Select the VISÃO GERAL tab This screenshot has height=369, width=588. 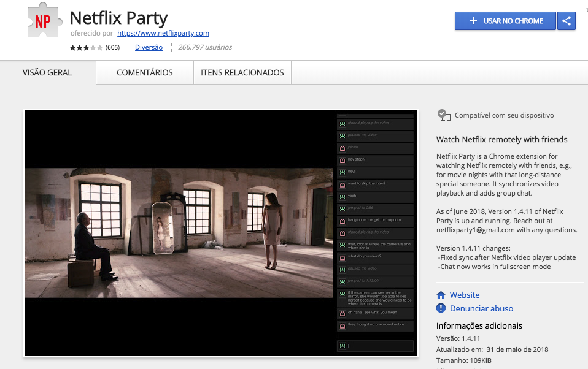[x=47, y=72]
